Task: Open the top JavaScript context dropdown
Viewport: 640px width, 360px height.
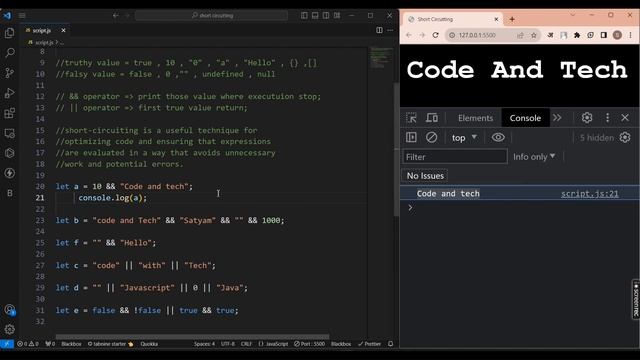Action: coord(464,138)
